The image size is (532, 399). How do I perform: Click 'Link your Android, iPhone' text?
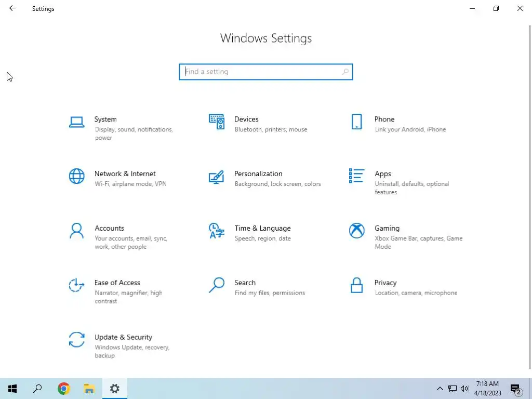pyautogui.click(x=410, y=129)
